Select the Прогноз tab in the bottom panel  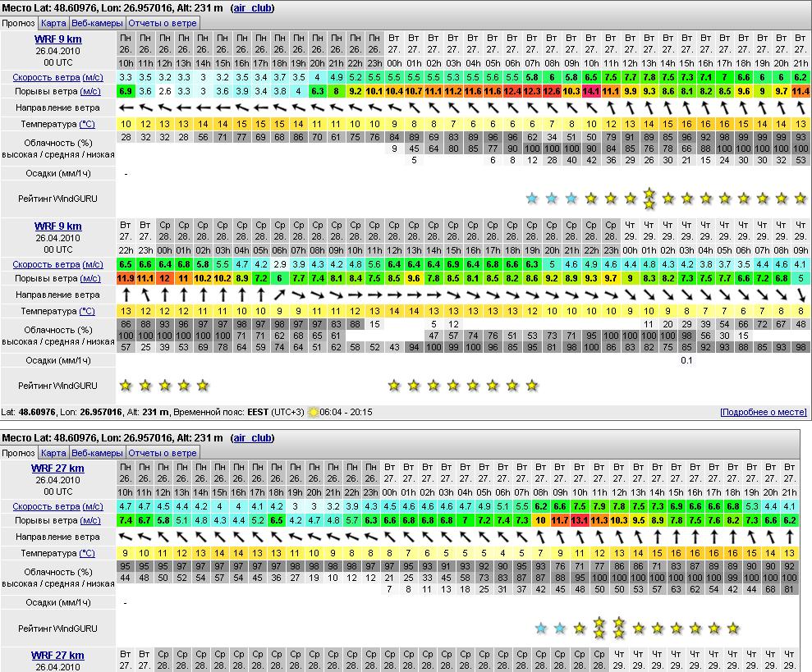pyautogui.click(x=18, y=453)
